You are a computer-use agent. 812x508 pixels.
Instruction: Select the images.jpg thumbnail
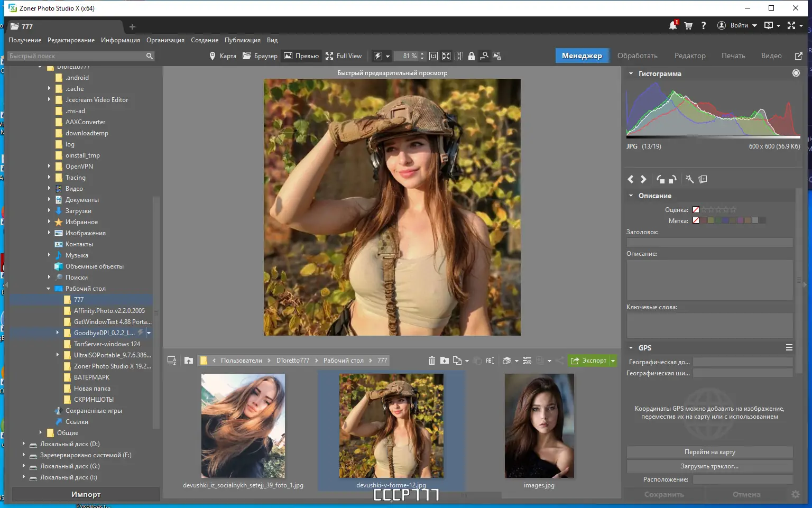point(539,426)
